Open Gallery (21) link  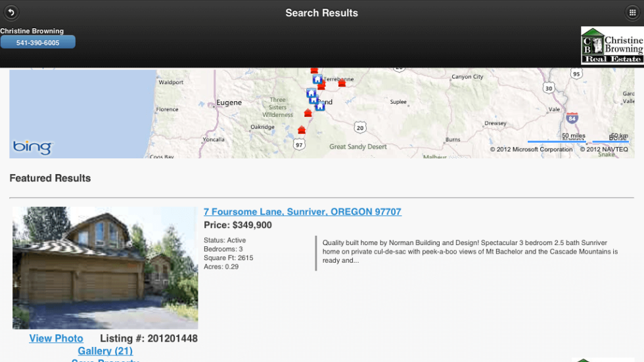pyautogui.click(x=105, y=351)
